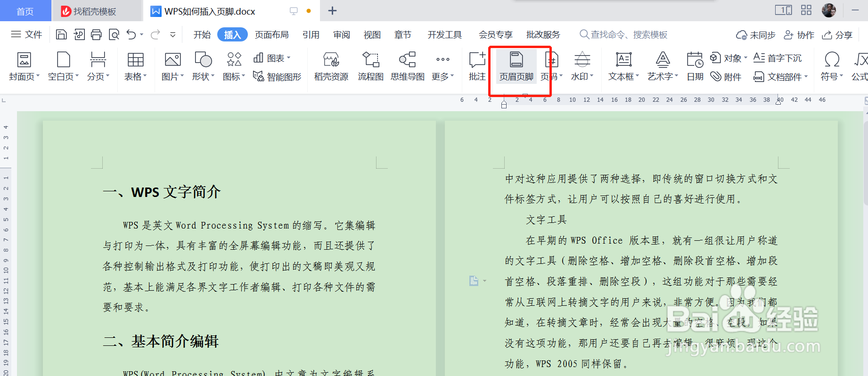This screenshot has width=868, height=376.
Task: Click the search commands (查找命令) field
Action: click(x=623, y=34)
